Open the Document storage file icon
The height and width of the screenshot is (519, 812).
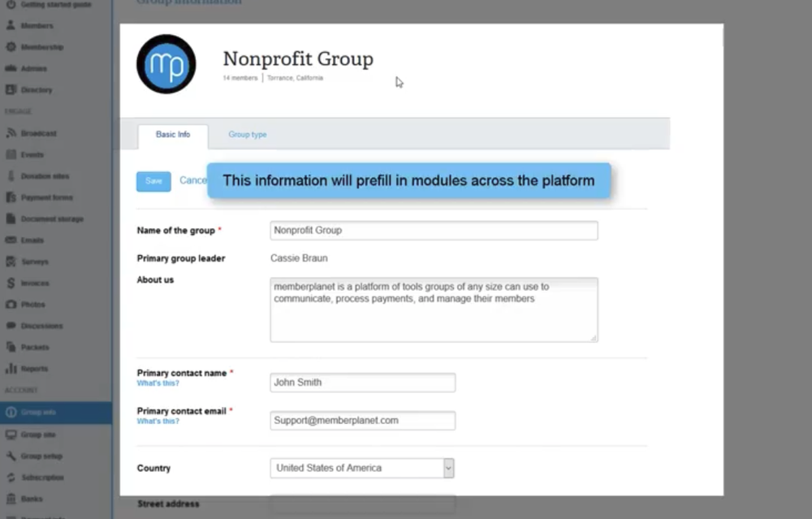pos(11,218)
